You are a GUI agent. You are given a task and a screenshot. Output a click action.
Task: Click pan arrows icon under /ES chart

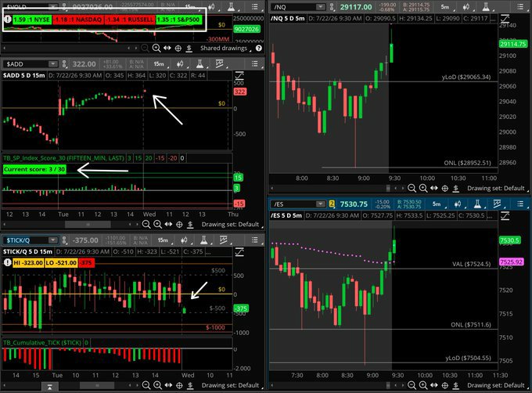coord(434,385)
